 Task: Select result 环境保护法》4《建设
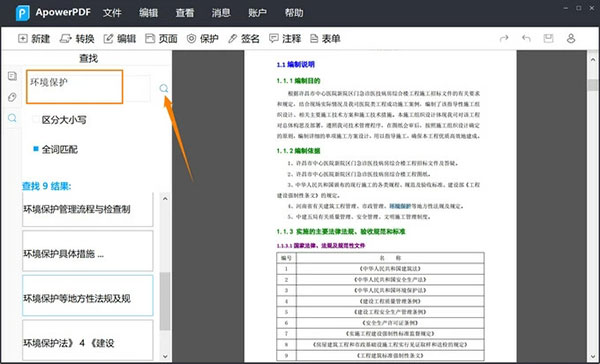click(88, 340)
